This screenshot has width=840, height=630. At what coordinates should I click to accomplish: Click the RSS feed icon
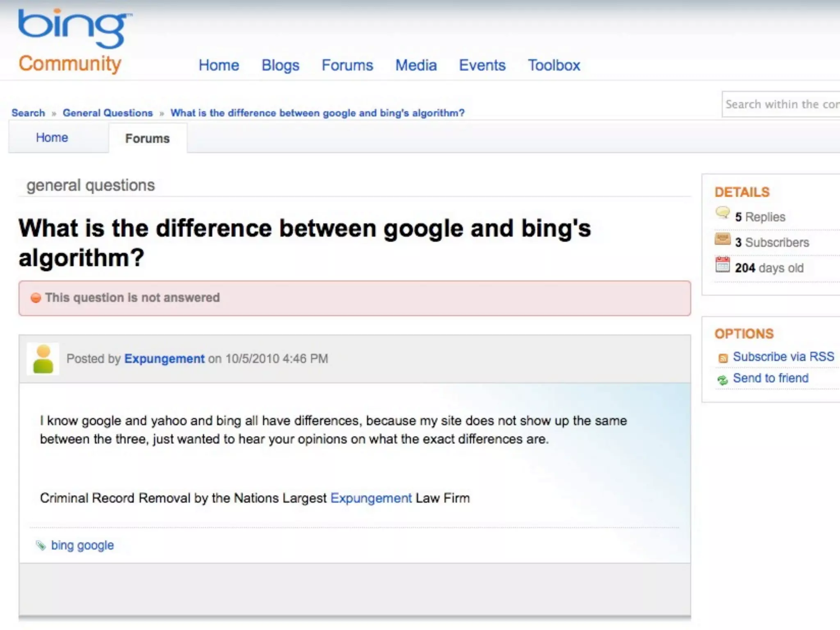(x=723, y=358)
